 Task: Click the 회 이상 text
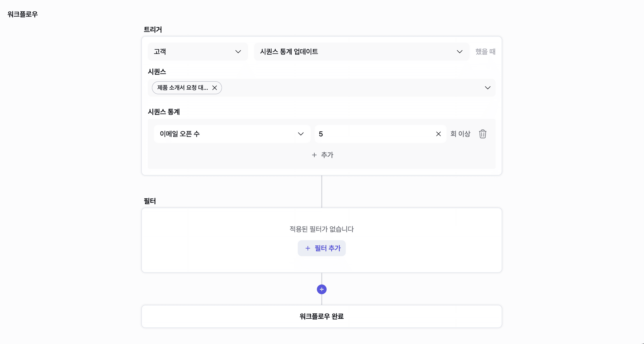pyautogui.click(x=460, y=134)
